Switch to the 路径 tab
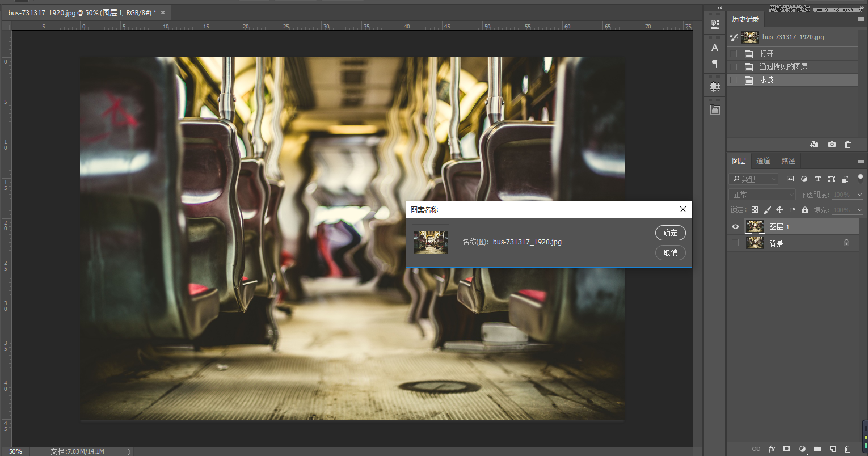Viewport: 868px width, 456px height. pos(788,161)
